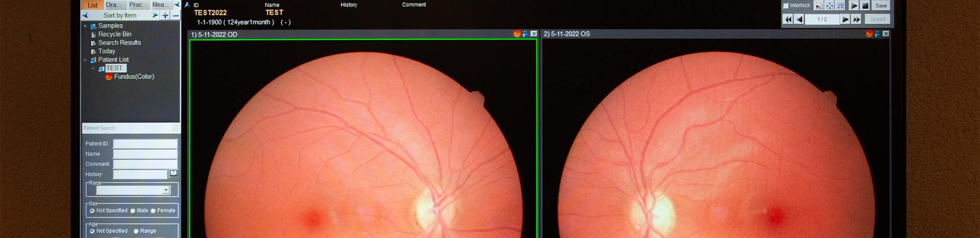Click the Save button
The height and width of the screenshot is (238, 980).
(881, 6)
